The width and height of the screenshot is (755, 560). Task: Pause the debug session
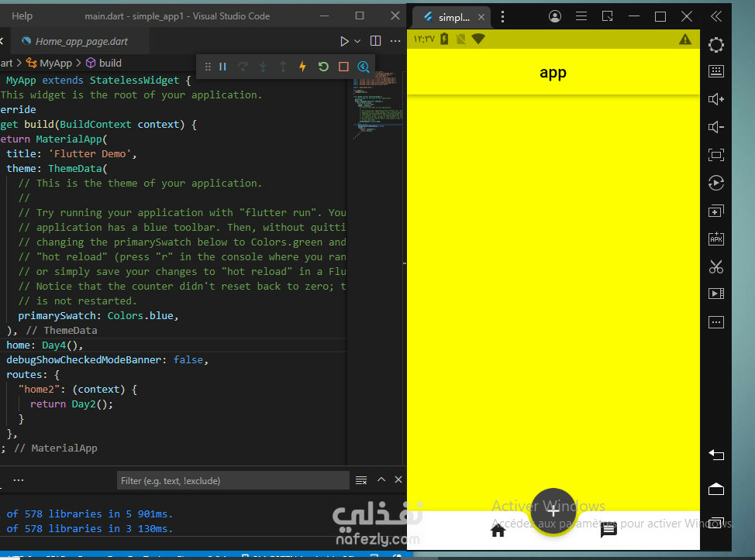click(x=222, y=67)
